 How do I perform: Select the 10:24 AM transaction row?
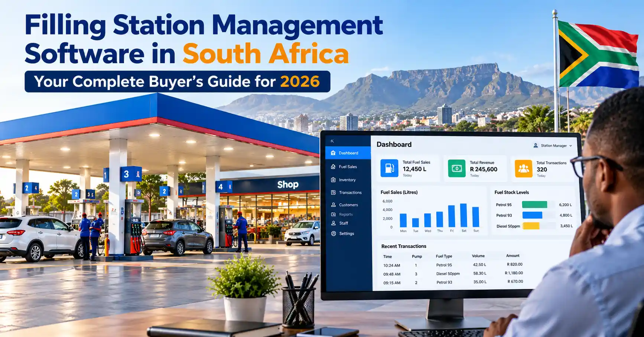coord(453,265)
